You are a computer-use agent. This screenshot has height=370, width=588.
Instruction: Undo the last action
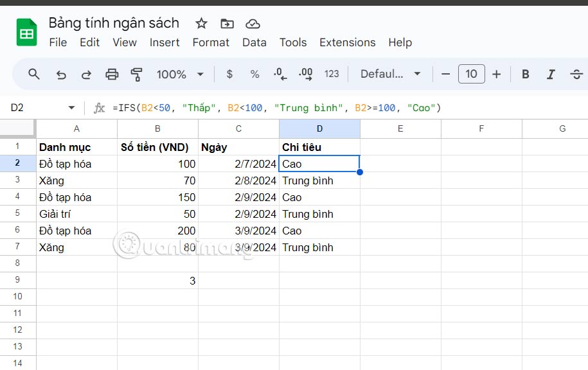[60, 74]
